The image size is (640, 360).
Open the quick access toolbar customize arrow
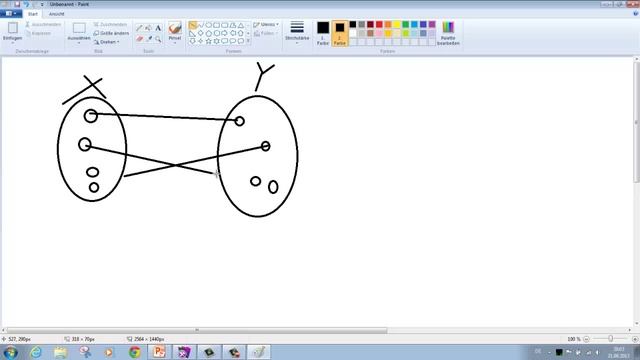tap(42, 4)
